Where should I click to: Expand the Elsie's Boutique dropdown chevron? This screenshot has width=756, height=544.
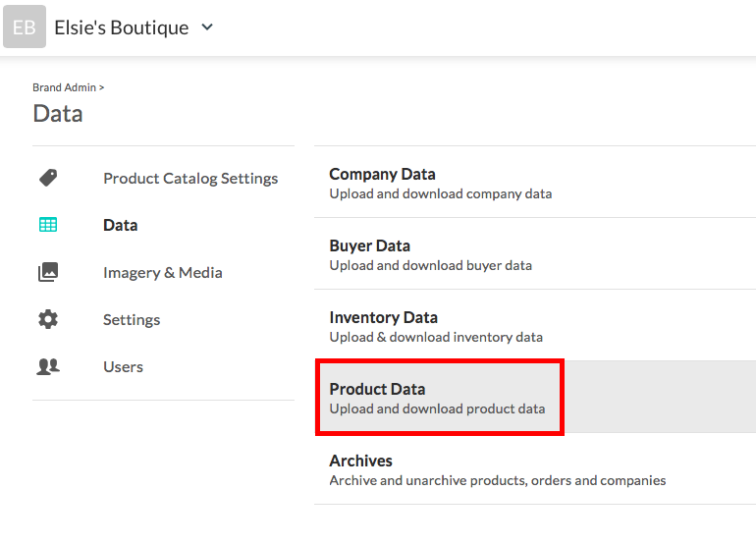207,27
